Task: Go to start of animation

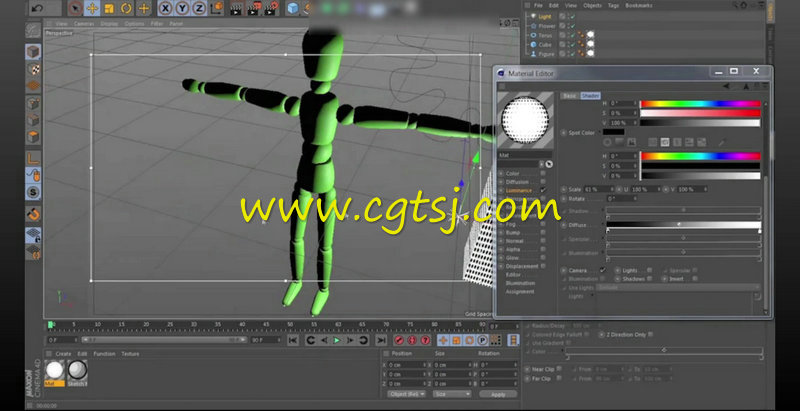Action: (293, 340)
